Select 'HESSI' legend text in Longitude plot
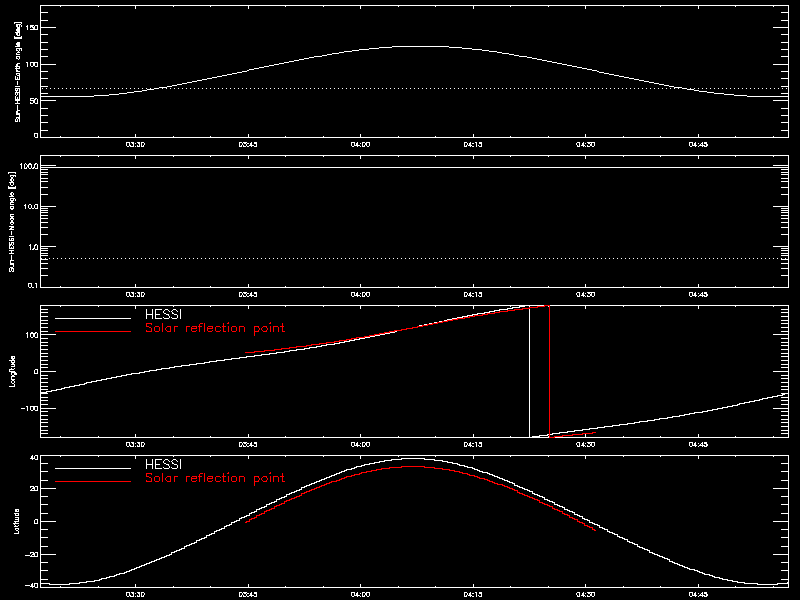This screenshot has width=800, height=600. (163, 314)
